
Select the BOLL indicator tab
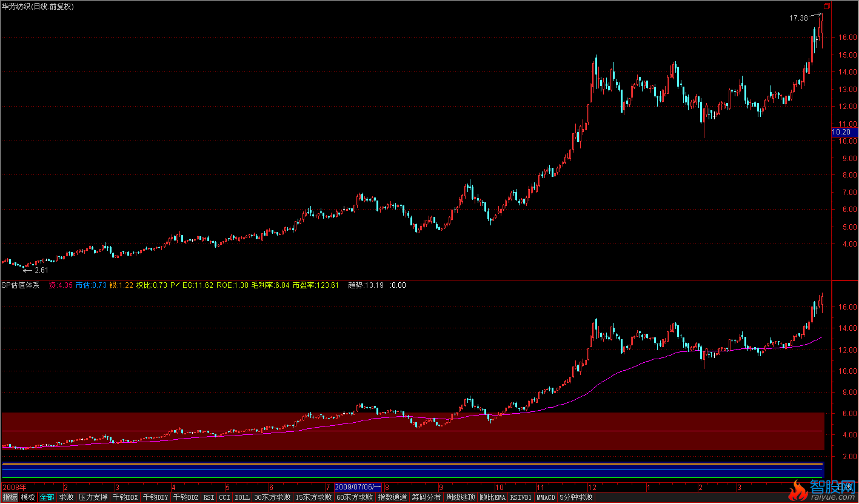tap(242, 497)
